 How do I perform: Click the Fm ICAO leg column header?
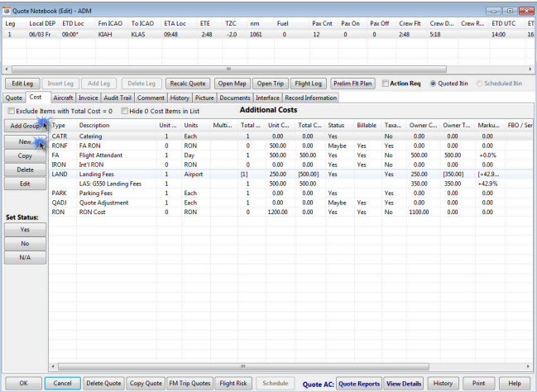pyautogui.click(x=110, y=24)
